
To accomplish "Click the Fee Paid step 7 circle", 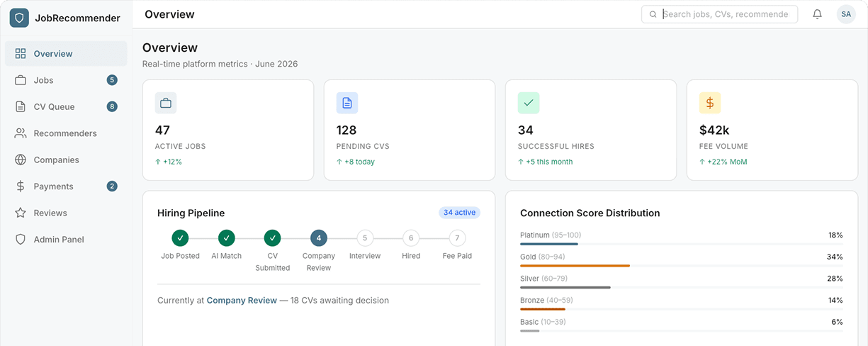I will [457, 238].
